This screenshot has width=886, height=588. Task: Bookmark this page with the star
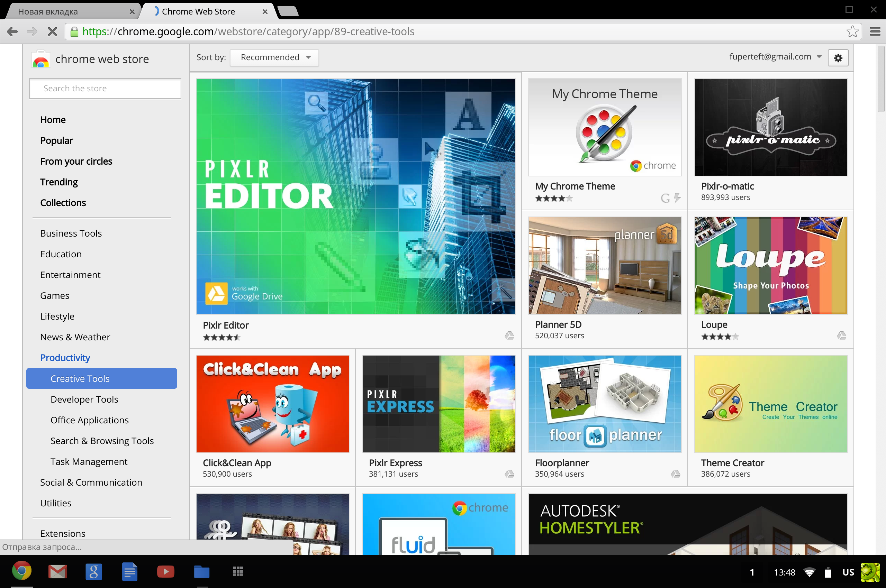[x=852, y=31]
